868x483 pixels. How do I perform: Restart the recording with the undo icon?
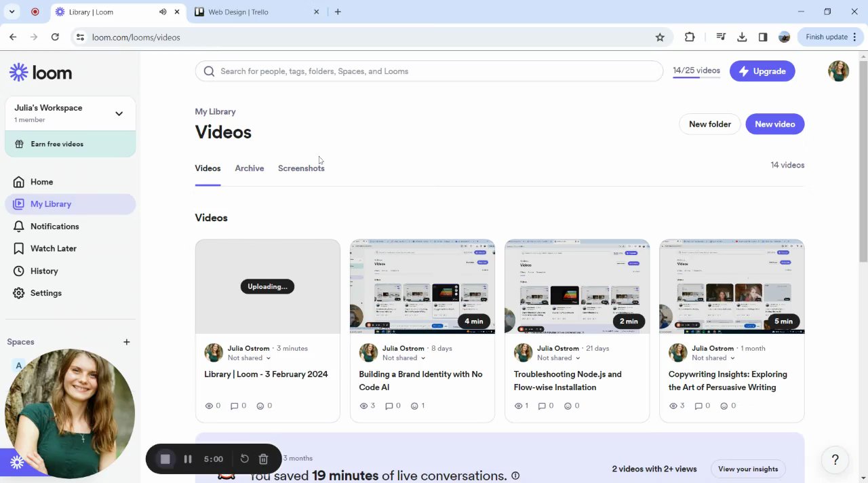pos(244,459)
